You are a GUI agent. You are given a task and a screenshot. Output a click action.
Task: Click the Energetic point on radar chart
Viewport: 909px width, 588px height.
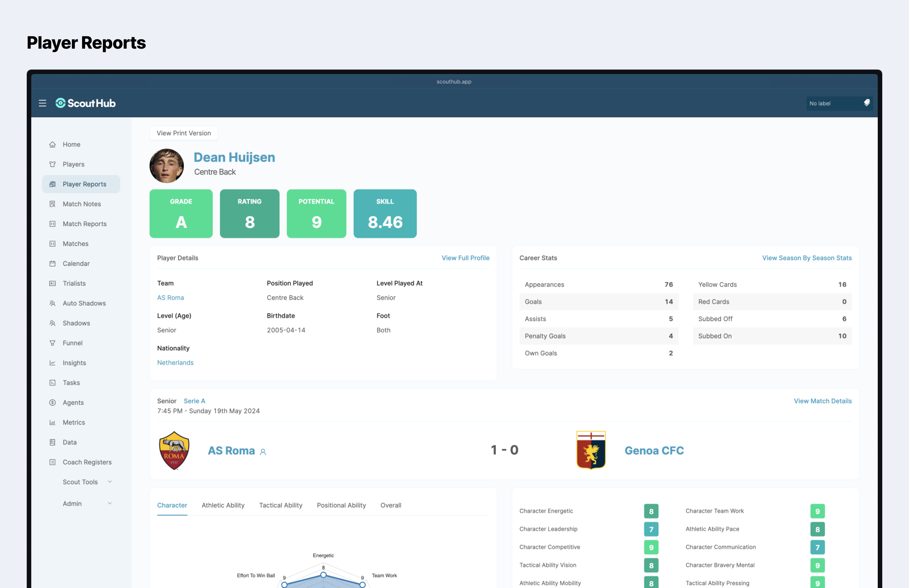click(x=323, y=575)
